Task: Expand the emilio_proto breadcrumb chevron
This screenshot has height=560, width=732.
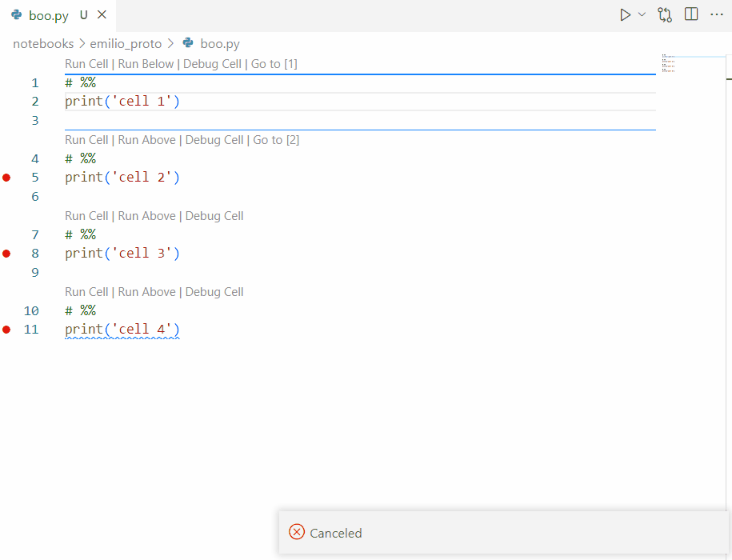Action: click(x=170, y=44)
